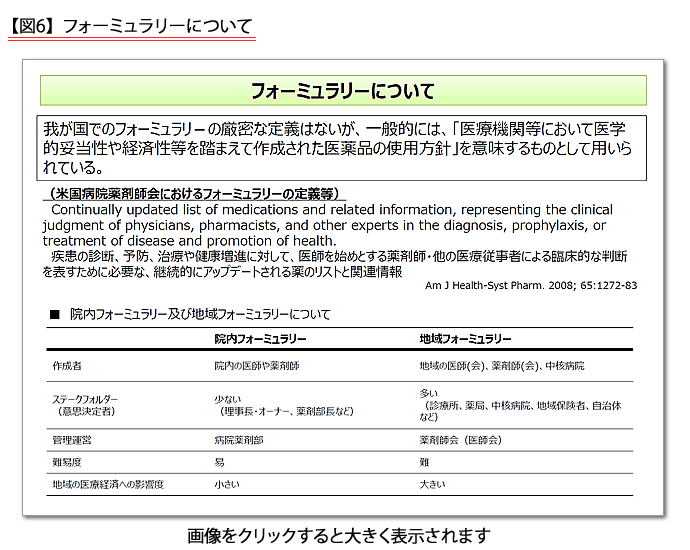This screenshot has height=550, width=690.
Task: Click the cell 薬剤師会（医師会）
Action: pyautogui.click(x=461, y=440)
